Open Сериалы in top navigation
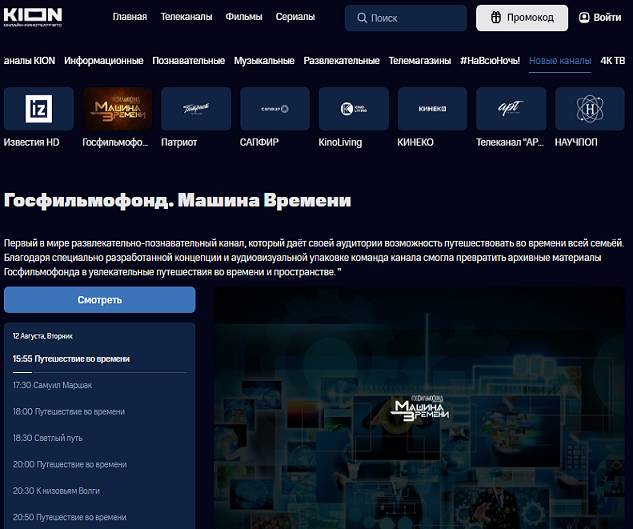The image size is (633, 529). pos(295,17)
